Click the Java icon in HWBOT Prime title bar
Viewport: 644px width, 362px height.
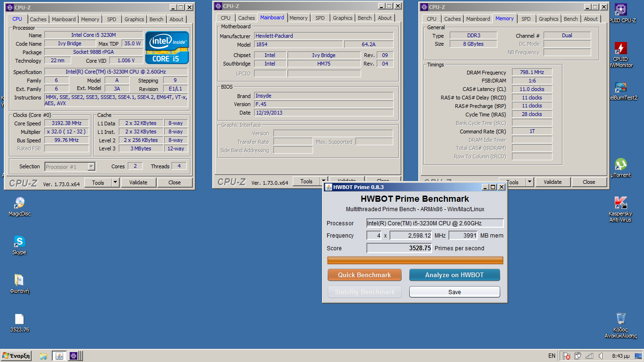(x=328, y=187)
